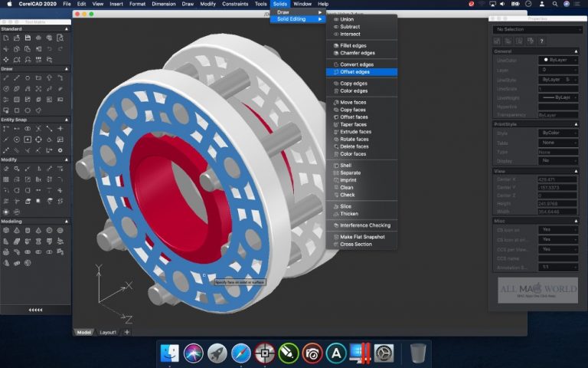Click the Save floppy disk icon
Viewport: 588px width, 368px height.
28,38
